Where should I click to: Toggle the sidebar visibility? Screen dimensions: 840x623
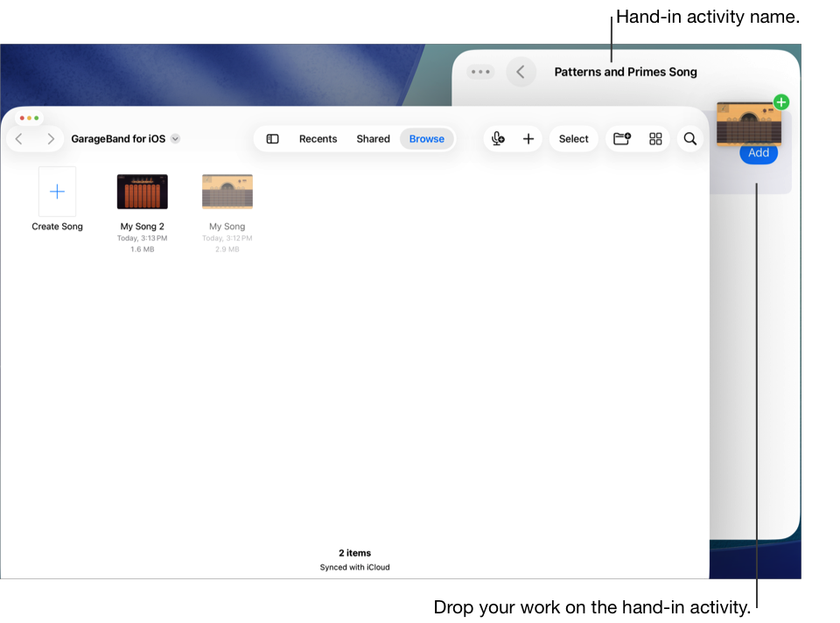pos(272,138)
